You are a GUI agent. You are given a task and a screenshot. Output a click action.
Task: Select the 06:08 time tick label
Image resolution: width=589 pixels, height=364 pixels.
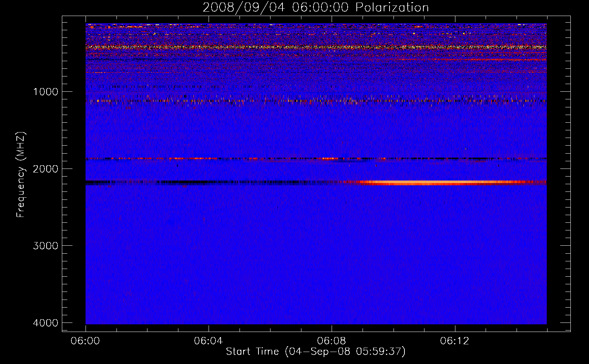click(x=331, y=341)
